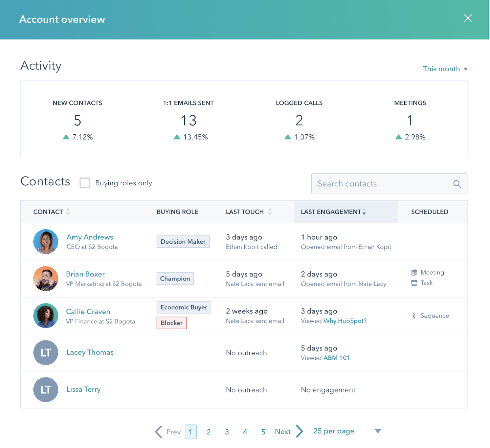Toggle sort on Last Engagement column
The width and height of the screenshot is (490, 448).
[364, 212]
